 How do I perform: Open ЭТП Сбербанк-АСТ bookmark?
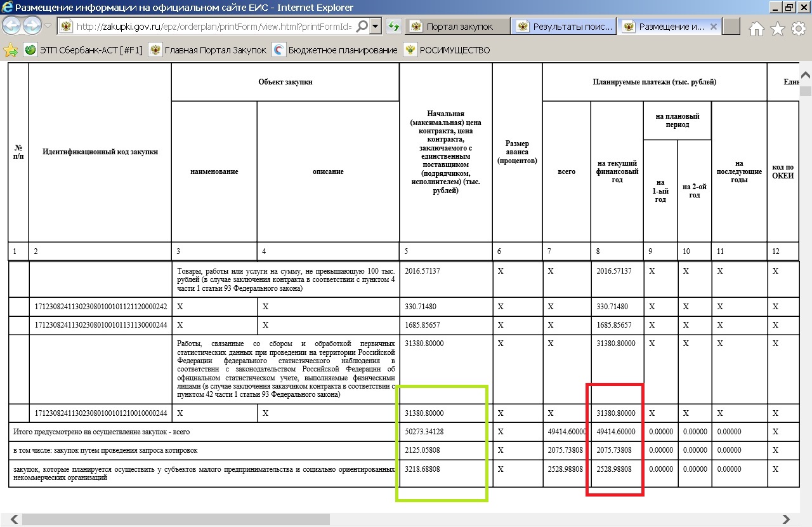(x=82, y=50)
